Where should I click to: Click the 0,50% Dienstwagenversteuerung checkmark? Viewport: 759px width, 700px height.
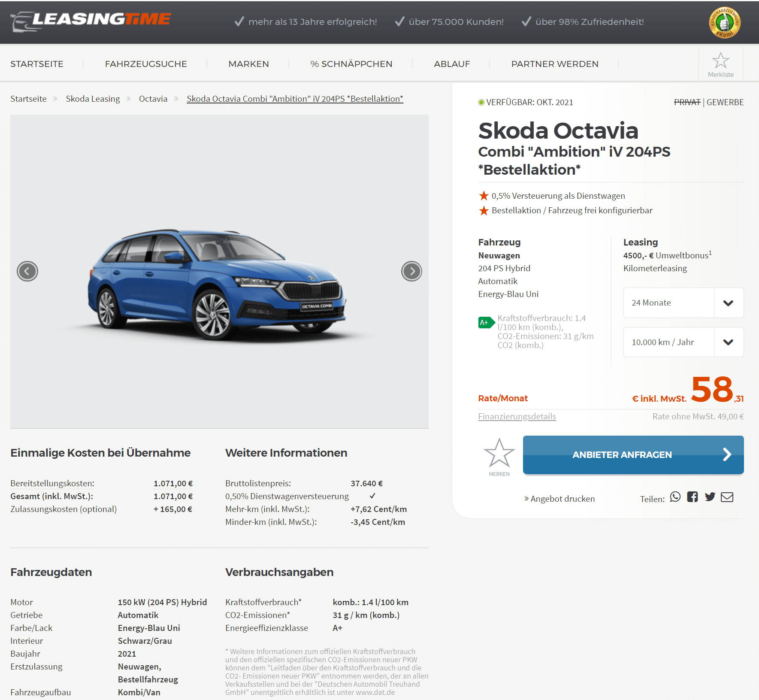[372, 496]
